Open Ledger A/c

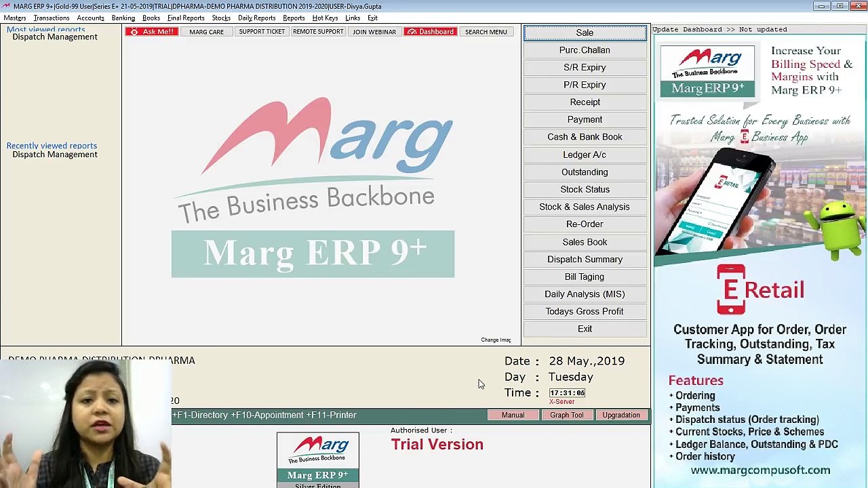(x=585, y=155)
